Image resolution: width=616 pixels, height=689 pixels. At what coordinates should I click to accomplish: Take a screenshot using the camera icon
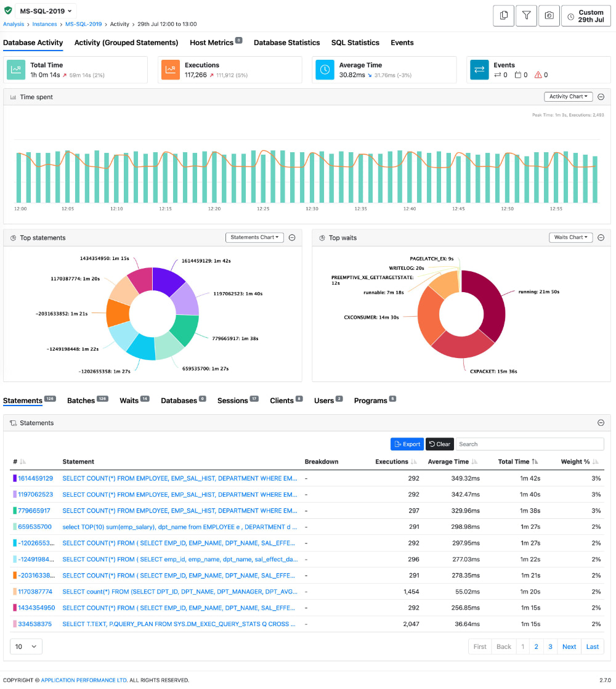coord(549,15)
